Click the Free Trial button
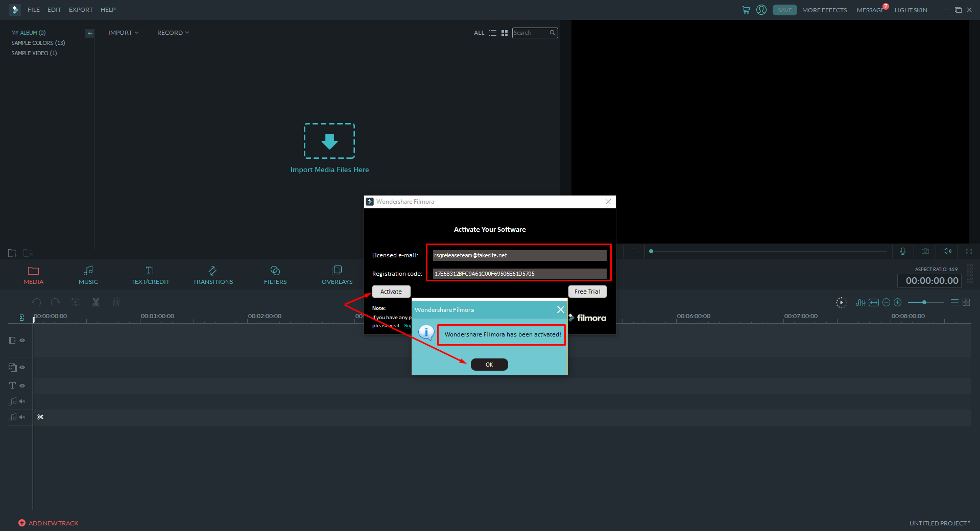 coord(587,292)
